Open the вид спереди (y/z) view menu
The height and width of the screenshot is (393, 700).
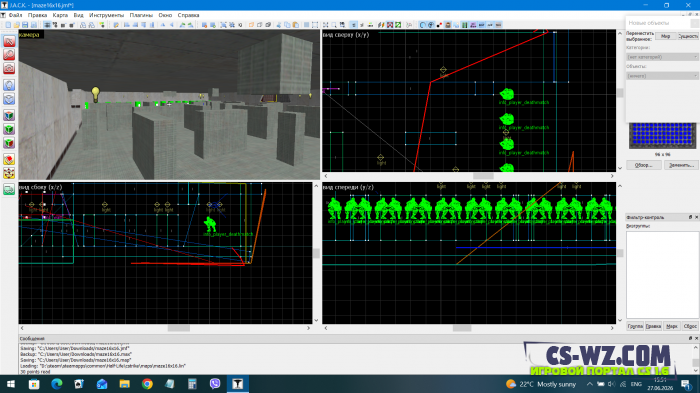coord(348,187)
